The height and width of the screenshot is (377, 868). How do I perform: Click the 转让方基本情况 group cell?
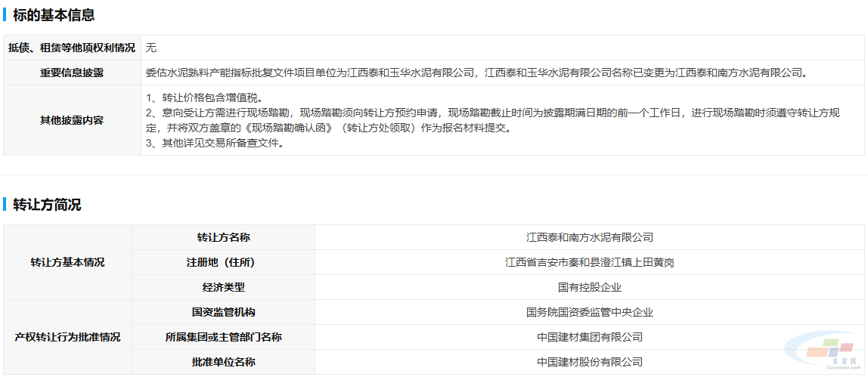68,262
